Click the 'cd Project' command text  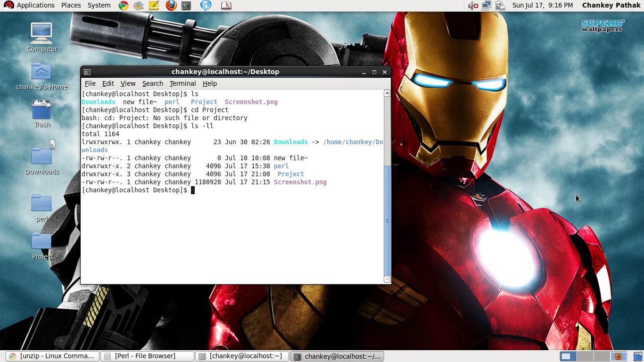pyautogui.click(x=210, y=110)
